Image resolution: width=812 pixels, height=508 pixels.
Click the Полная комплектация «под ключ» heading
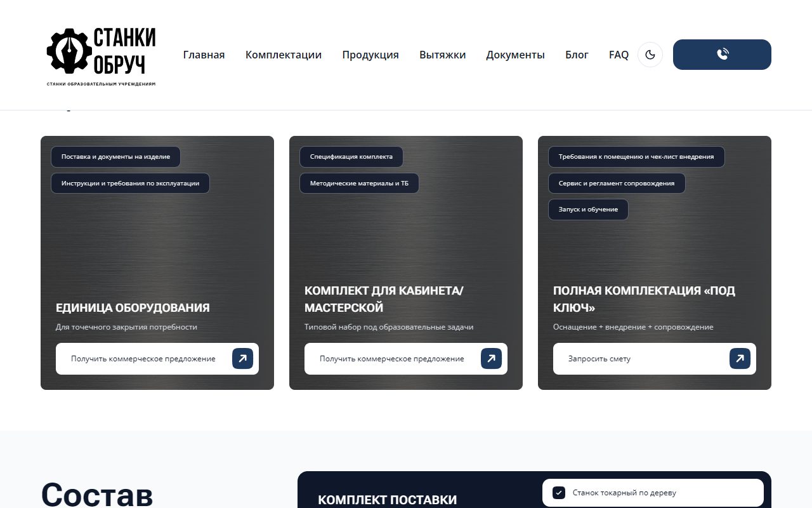(644, 299)
